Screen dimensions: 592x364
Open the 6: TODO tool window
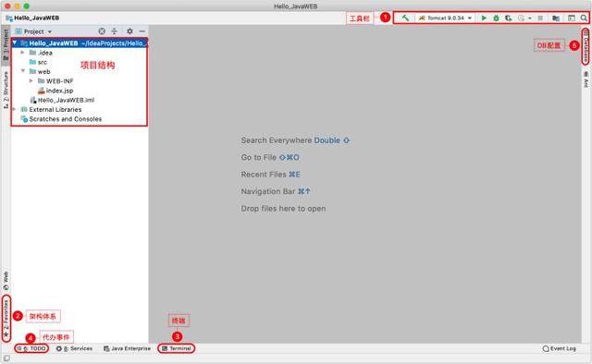pos(31,348)
